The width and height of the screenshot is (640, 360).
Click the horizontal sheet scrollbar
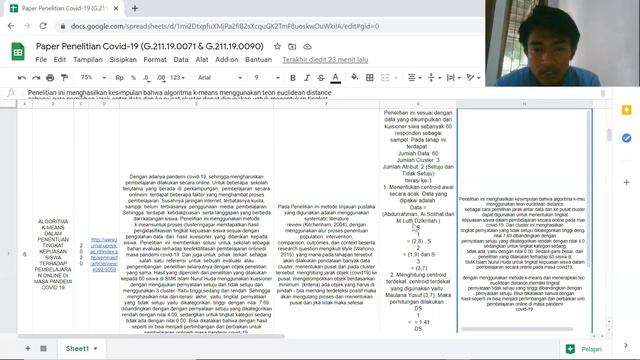pyautogui.click(x=151, y=336)
